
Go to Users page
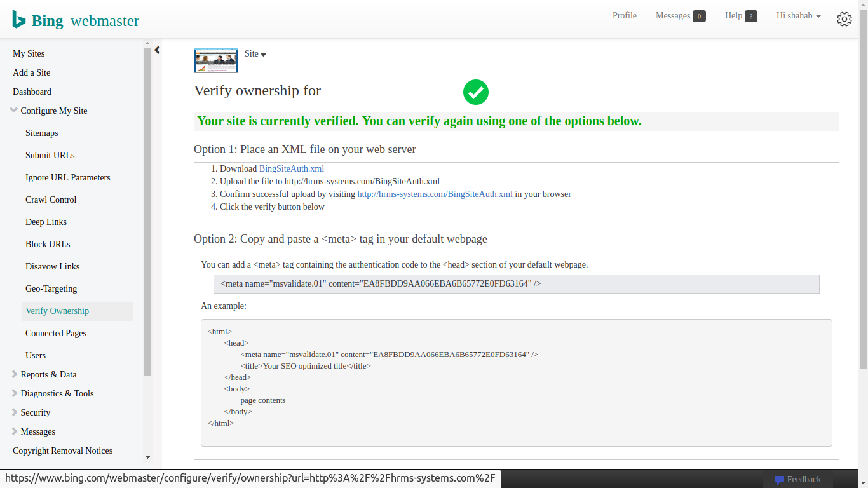pos(36,355)
